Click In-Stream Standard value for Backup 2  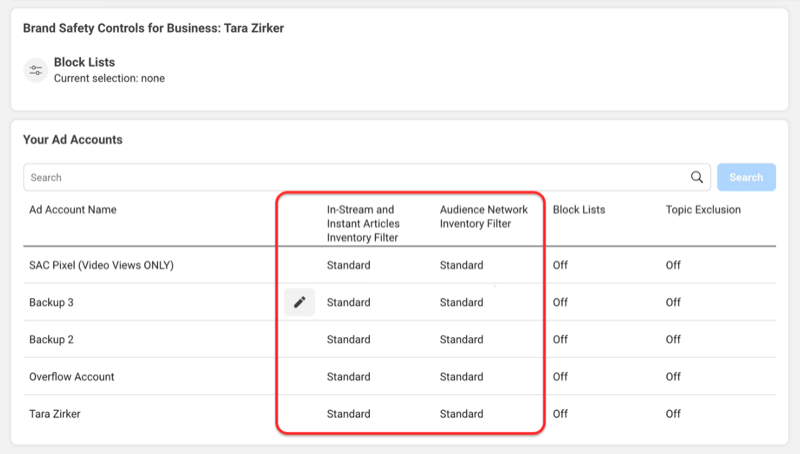coord(348,339)
